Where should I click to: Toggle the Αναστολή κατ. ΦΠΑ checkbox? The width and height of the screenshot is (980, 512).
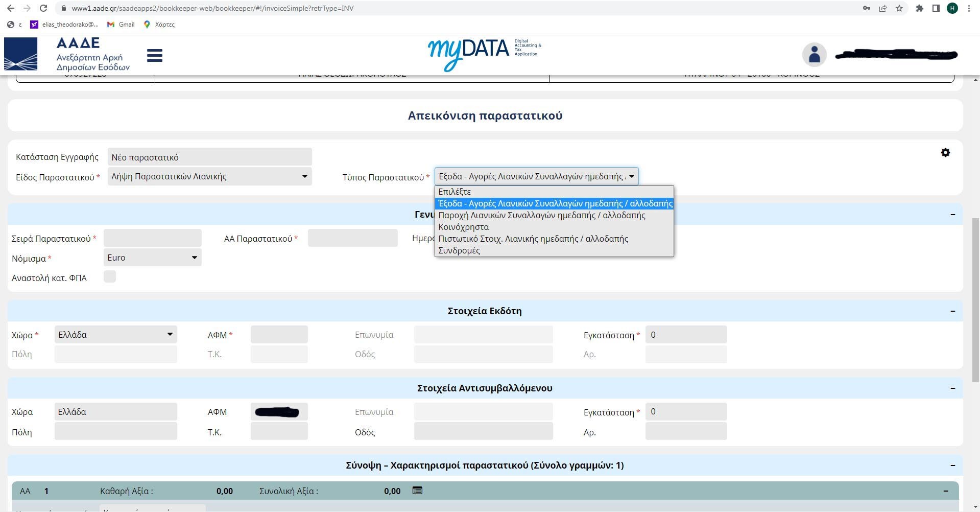point(110,276)
